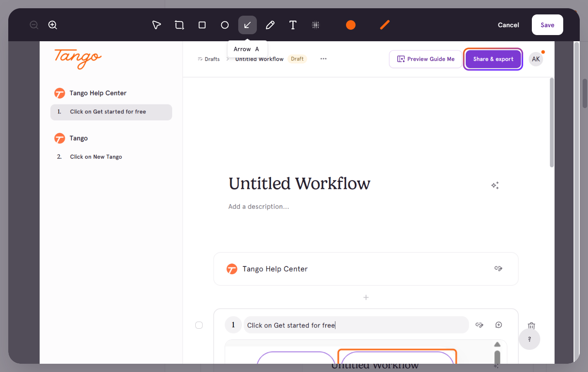This screenshot has width=588, height=372.
Task: Cancel the screenshot edits
Action: [x=508, y=25]
